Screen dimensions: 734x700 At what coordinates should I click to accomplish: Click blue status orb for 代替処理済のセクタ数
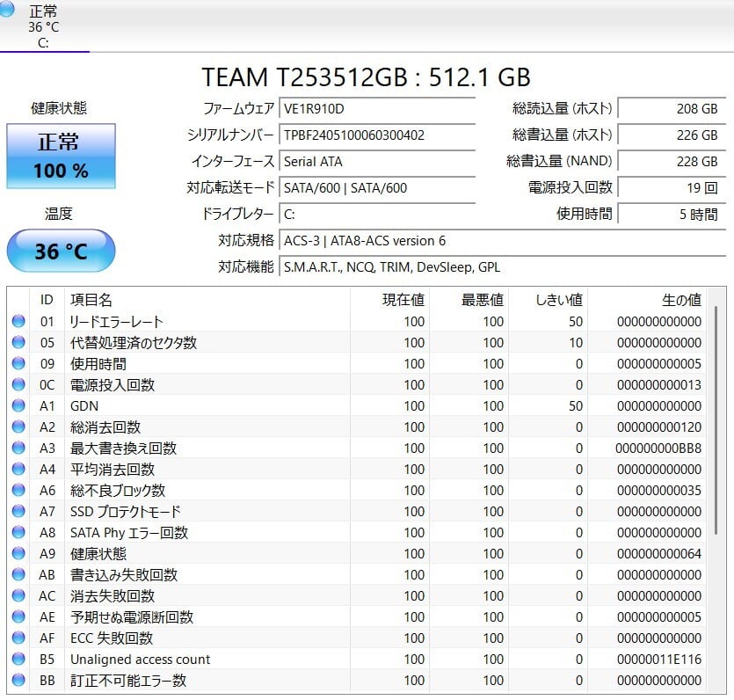pos(18,343)
